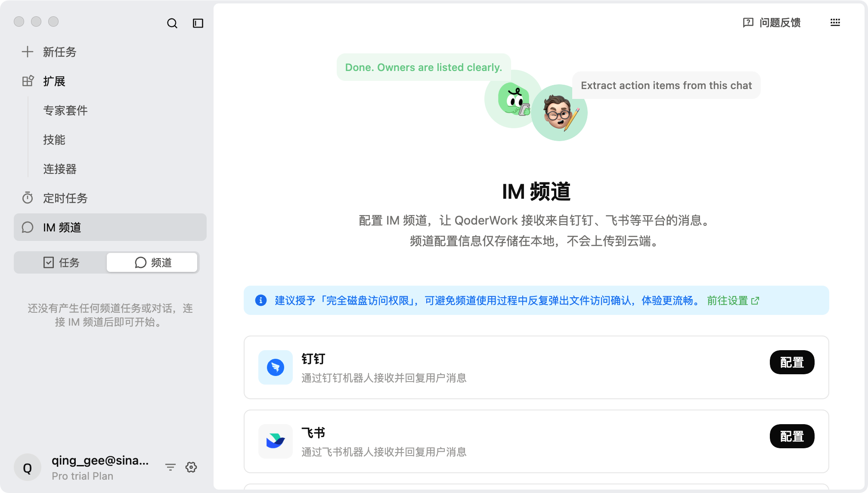The height and width of the screenshot is (493, 868).
Task: Click the Extensions grid icon
Action: [28, 81]
